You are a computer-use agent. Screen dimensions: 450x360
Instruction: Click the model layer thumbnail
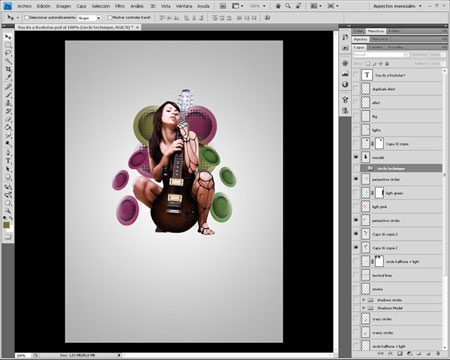[366, 157]
